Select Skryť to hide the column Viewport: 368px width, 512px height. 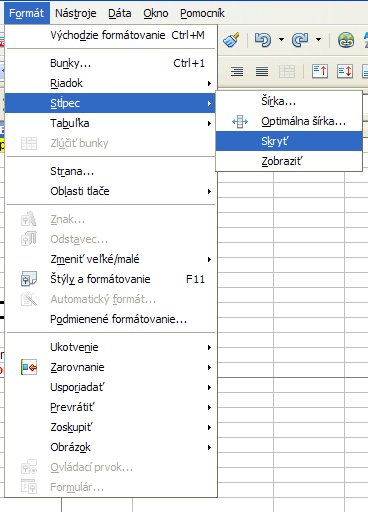289,141
